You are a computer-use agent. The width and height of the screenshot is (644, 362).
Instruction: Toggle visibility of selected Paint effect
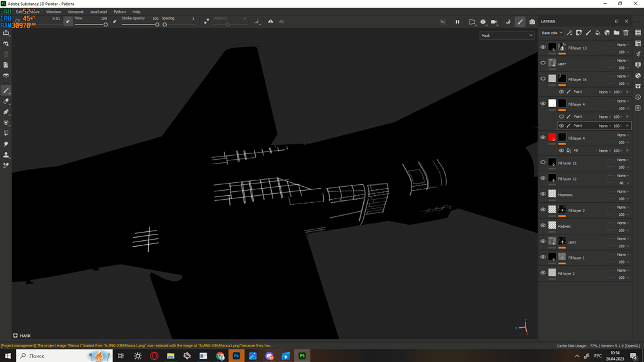point(562,126)
